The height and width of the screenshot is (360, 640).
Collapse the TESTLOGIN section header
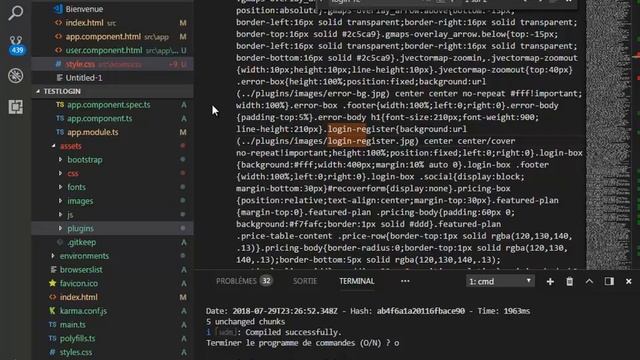coord(112,91)
